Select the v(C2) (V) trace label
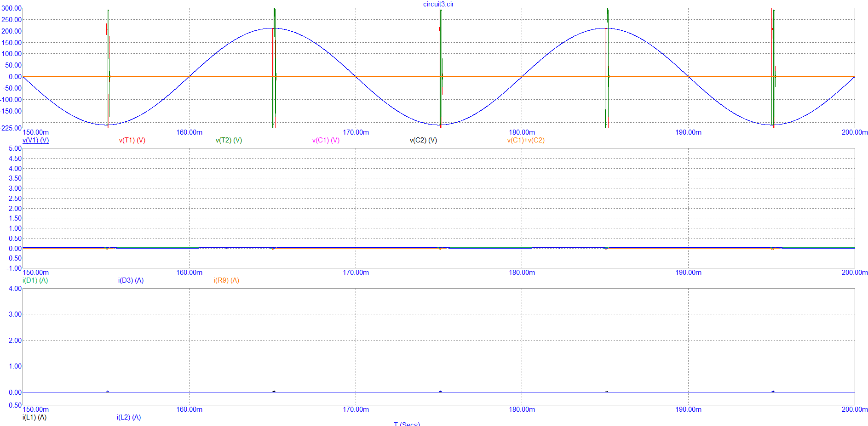This screenshot has height=426, width=868. click(x=423, y=140)
